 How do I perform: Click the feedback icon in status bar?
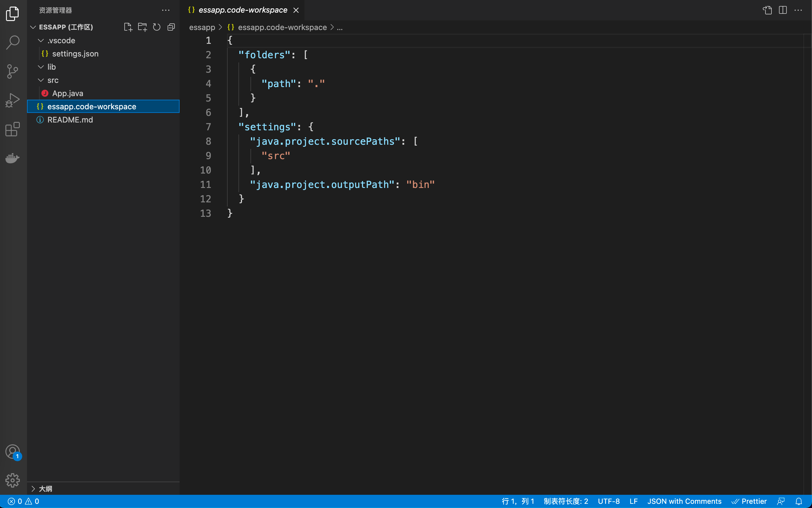(x=781, y=501)
